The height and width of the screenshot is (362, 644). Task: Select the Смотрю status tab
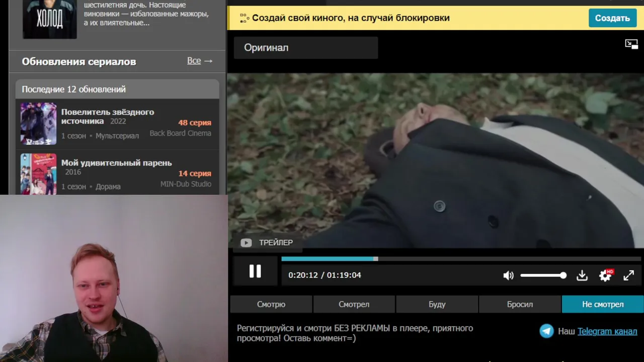point(271,304)
